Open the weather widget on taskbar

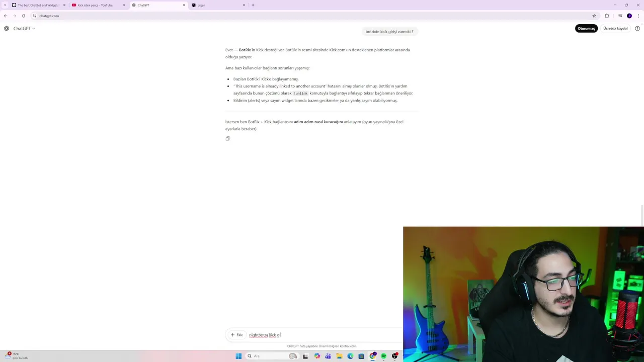click(x=16, y=356)
